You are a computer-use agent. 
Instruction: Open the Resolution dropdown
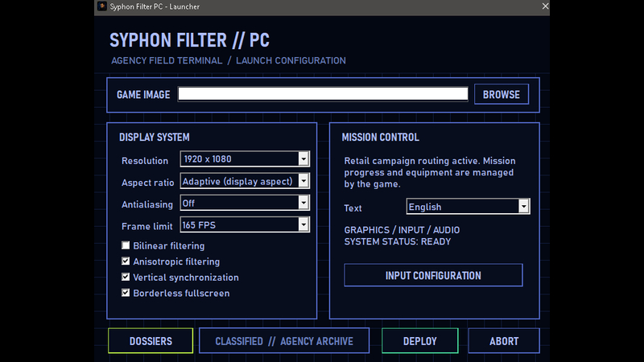[x=245, y=158]
